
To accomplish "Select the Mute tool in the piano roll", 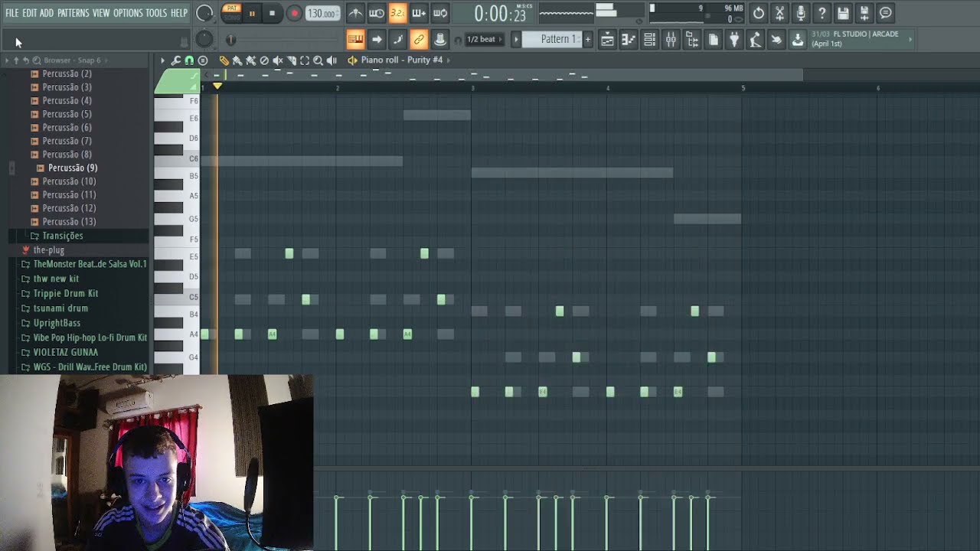I will 278,60.
